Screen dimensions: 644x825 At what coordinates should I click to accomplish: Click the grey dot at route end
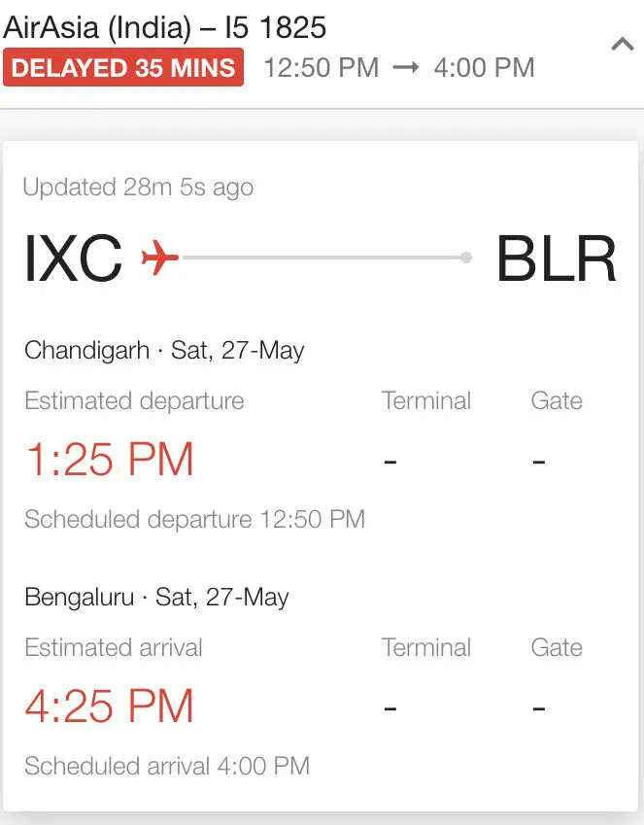[x=466, y=258]
